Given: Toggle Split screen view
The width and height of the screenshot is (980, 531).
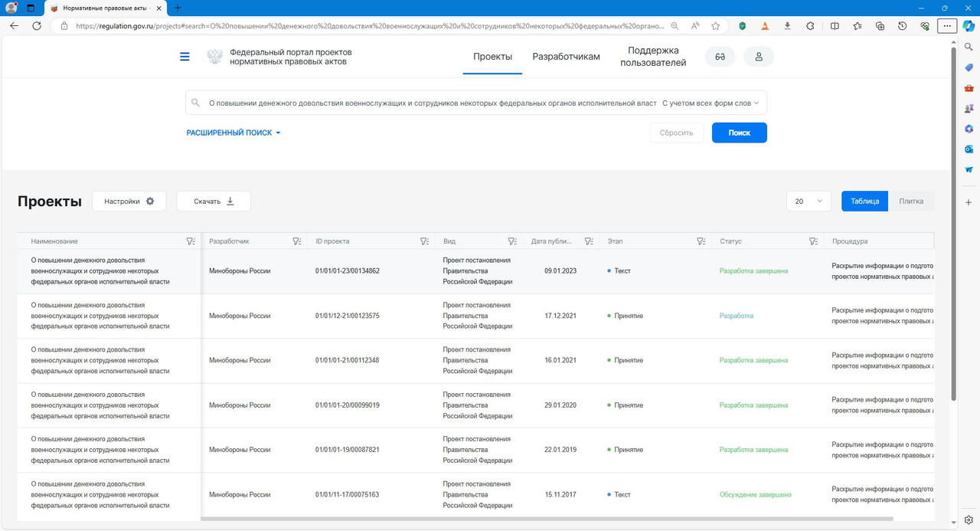Looking at the screenshot, I should coord(835,25).
